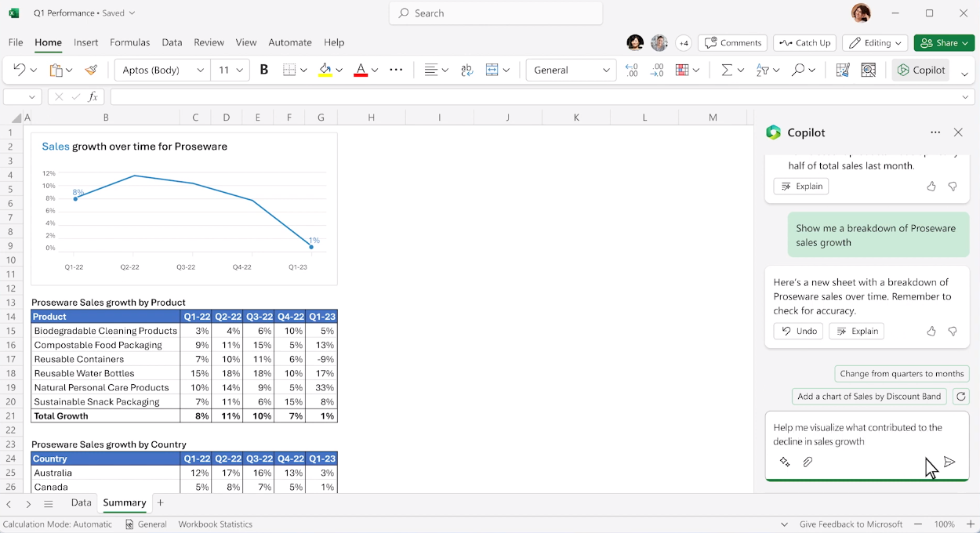The height and width of the screenshot is (533, 980).
Task: Refresh Copilot suggestions icon
Action: click(x=961, y=397)
